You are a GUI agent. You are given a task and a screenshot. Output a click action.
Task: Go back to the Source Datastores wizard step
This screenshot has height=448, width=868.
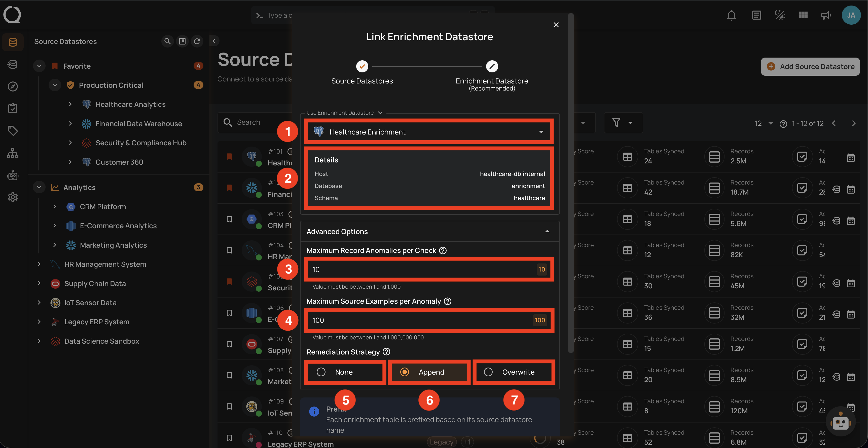tap(362, 66)
